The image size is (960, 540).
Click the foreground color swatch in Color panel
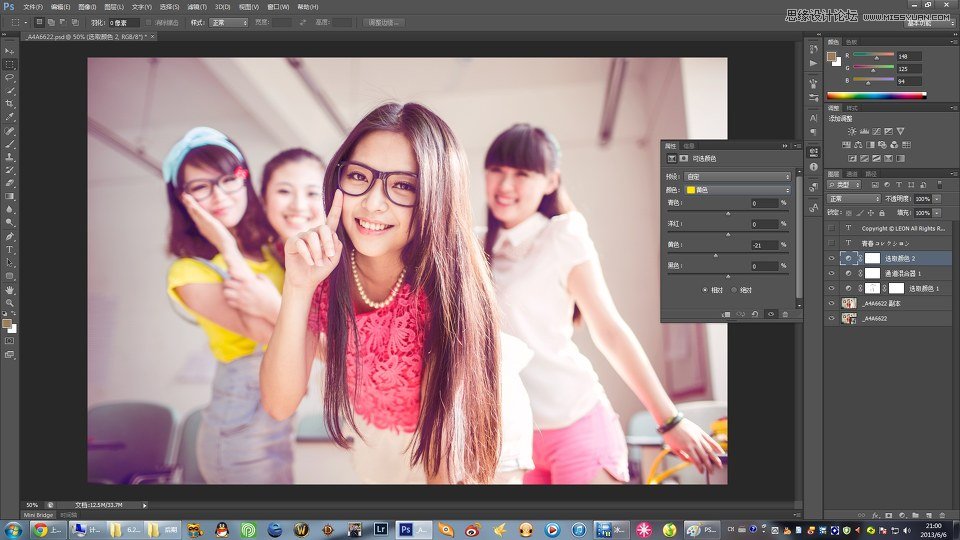(831, 56)
